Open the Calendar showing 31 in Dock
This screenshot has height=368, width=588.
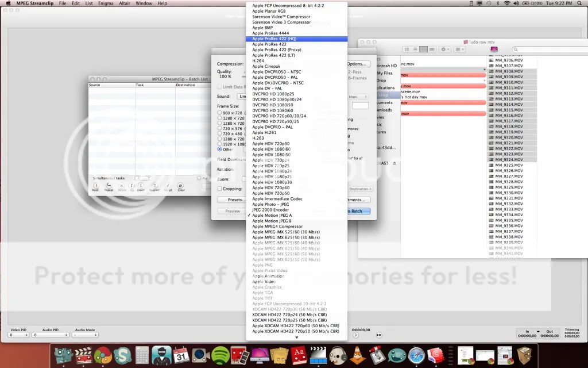click(x=181, y=355)
